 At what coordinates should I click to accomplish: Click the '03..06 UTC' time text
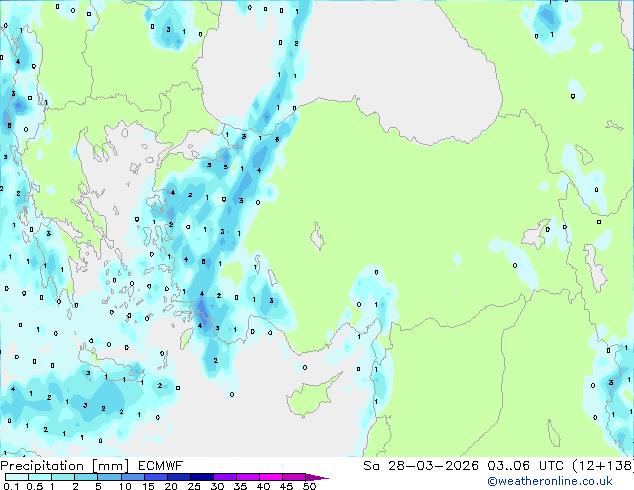point(525,466)
